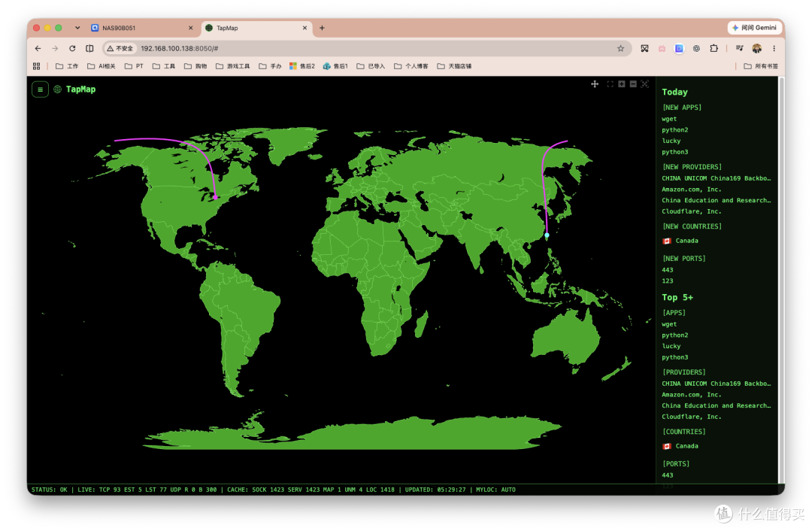Click the magenta connection endpoint in North America
This screenshot has height=531, width=812.
click(216, 197)
